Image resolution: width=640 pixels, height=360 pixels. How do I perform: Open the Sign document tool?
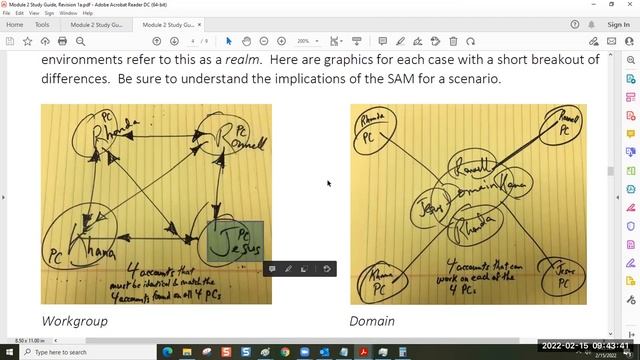pyautogui.click(x=418, y=41)
